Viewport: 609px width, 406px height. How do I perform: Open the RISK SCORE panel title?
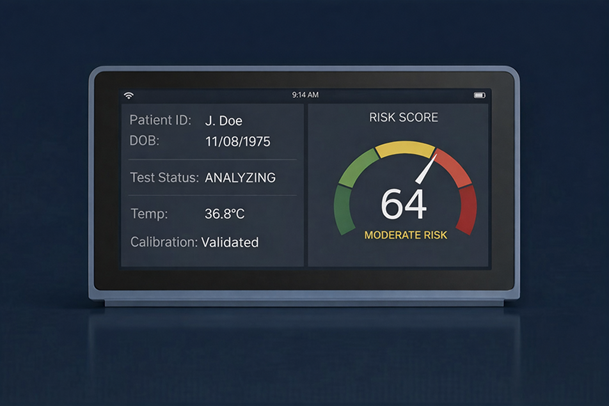pyautogui.click(x=404, y=118)
